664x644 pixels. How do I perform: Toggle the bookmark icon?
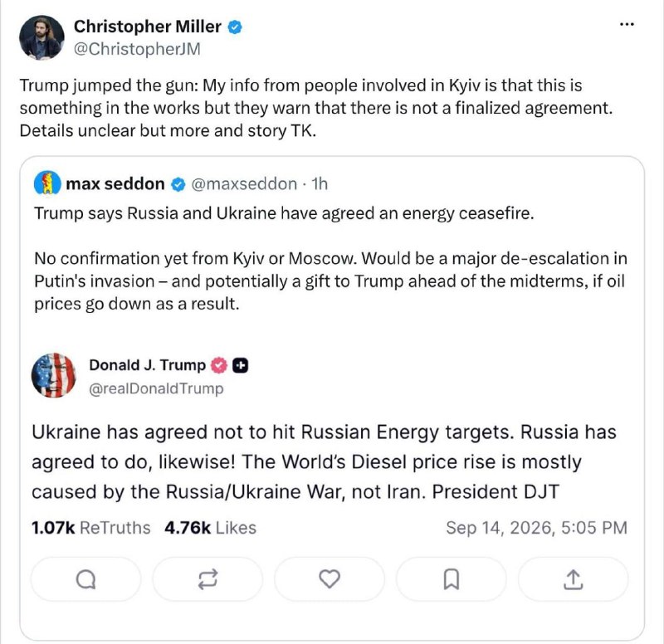point(451,579)
